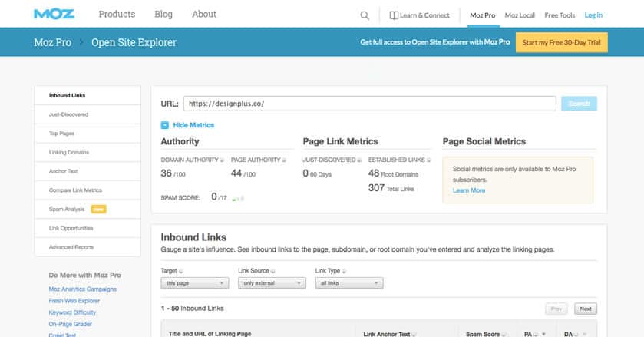The height and width of the screenshot is (337, 644).
Task: Click the Prev pagination button
Action: click(x=556, y=309)
